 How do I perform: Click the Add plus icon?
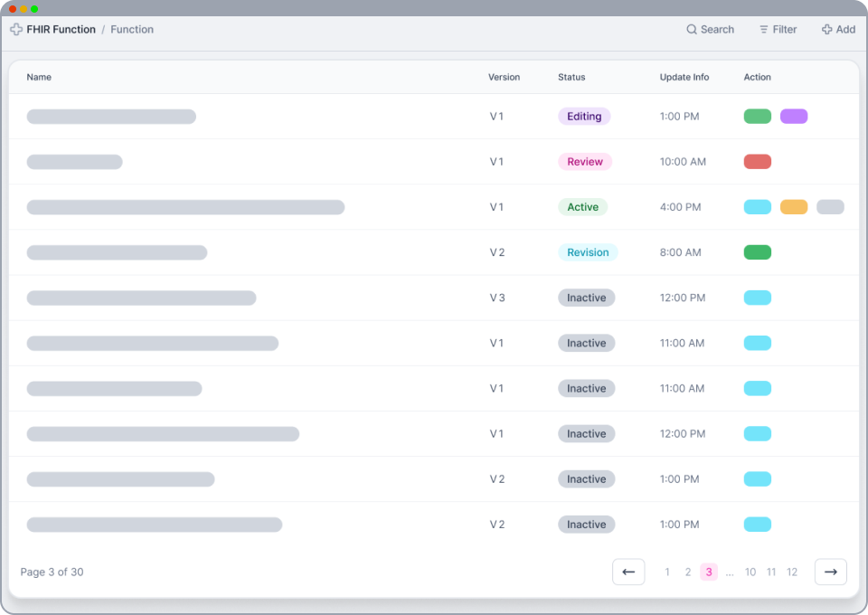(x=826, y=30)
